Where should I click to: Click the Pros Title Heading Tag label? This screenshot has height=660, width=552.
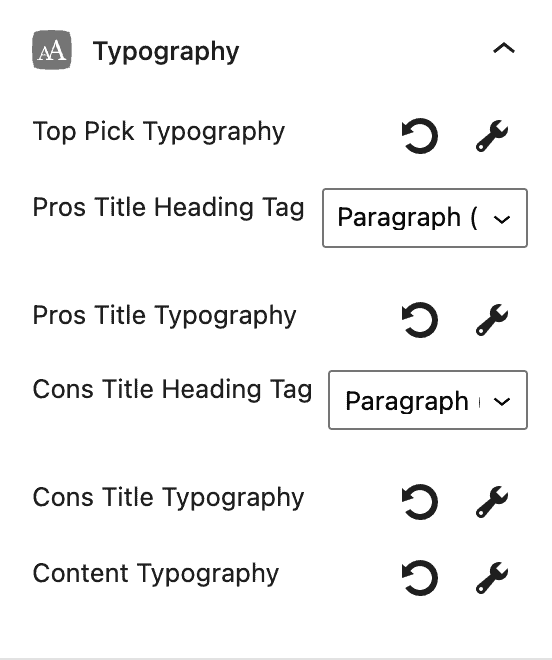tap(168, 208)
